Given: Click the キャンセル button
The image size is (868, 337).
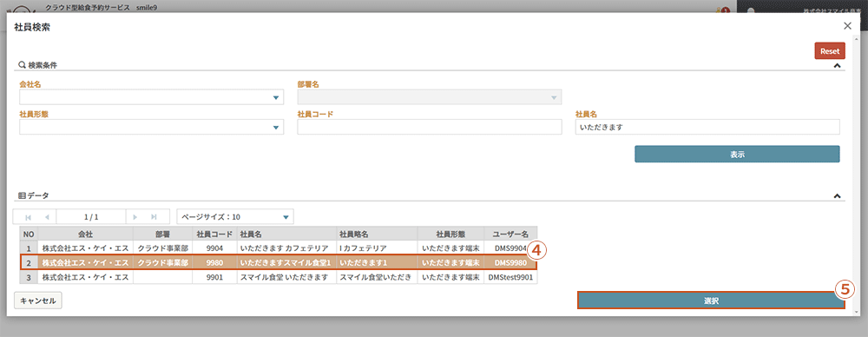Looking at the screenshot, I should [37, 301].
